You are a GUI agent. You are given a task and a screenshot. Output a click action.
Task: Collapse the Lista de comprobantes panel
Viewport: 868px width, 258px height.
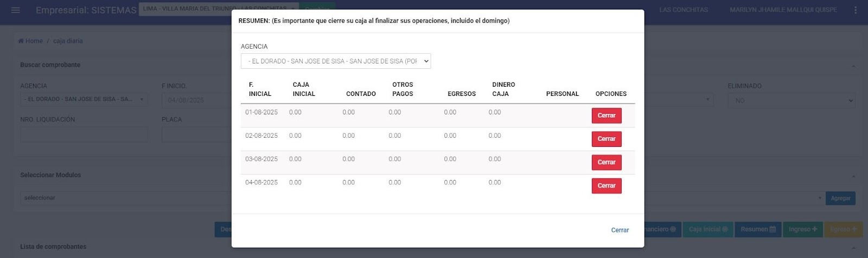(x=853, y=248)
